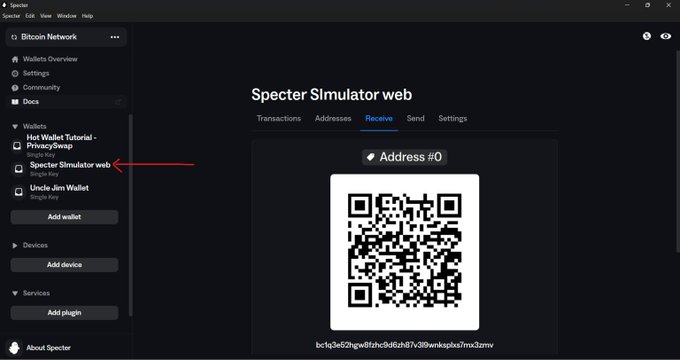This screenshot has height=360, width=680.
Task: Click the Add device button
Action: (x=64, y=265)
